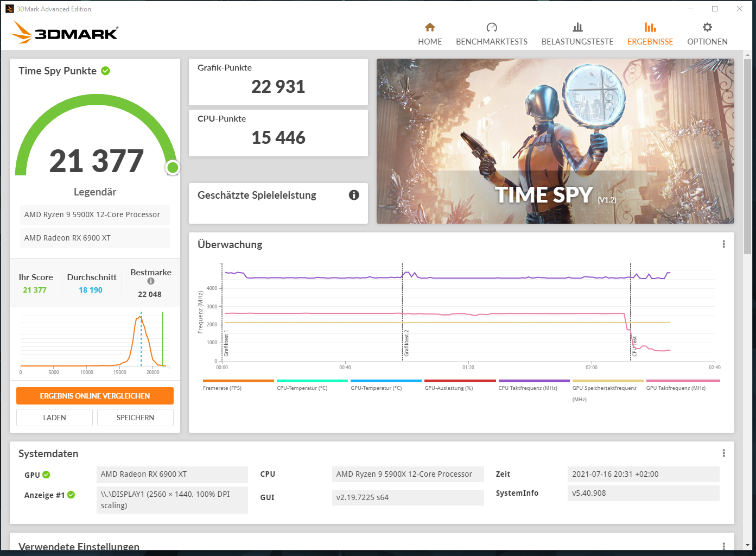756x556 pixels.
Task: Click the GPU green check icon
Action: point(46,475)
